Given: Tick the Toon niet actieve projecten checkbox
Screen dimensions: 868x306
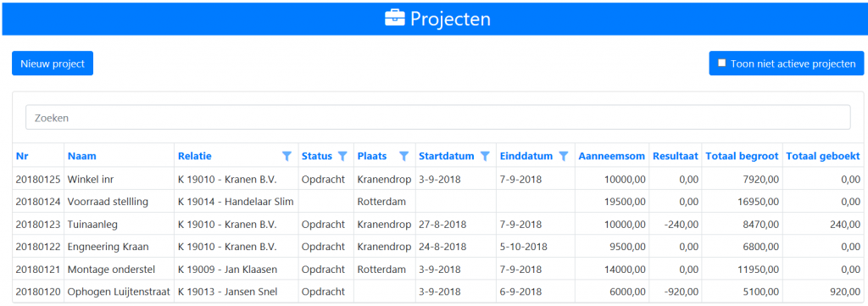Looking at the screenshot, I should click(722, 63).
